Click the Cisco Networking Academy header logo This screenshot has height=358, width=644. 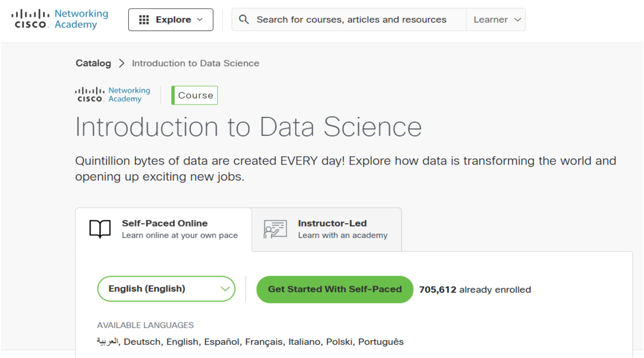(x=60, y=19)
